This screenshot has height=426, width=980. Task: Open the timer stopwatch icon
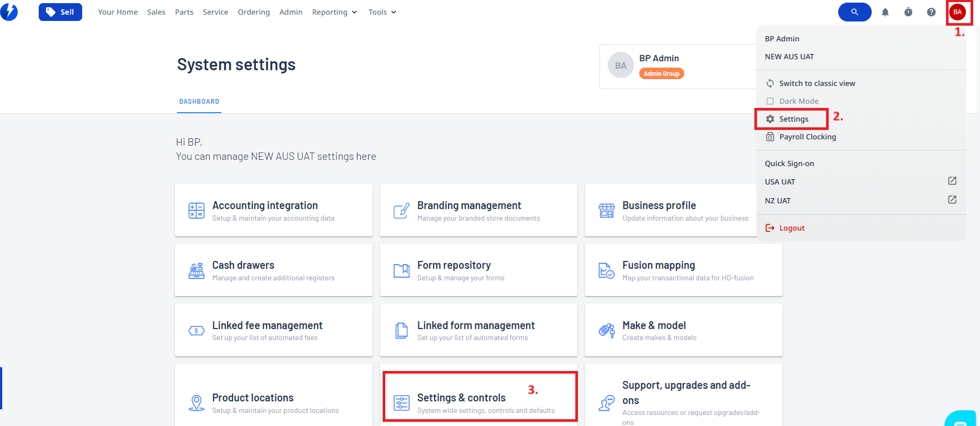[x=908, y=12]
